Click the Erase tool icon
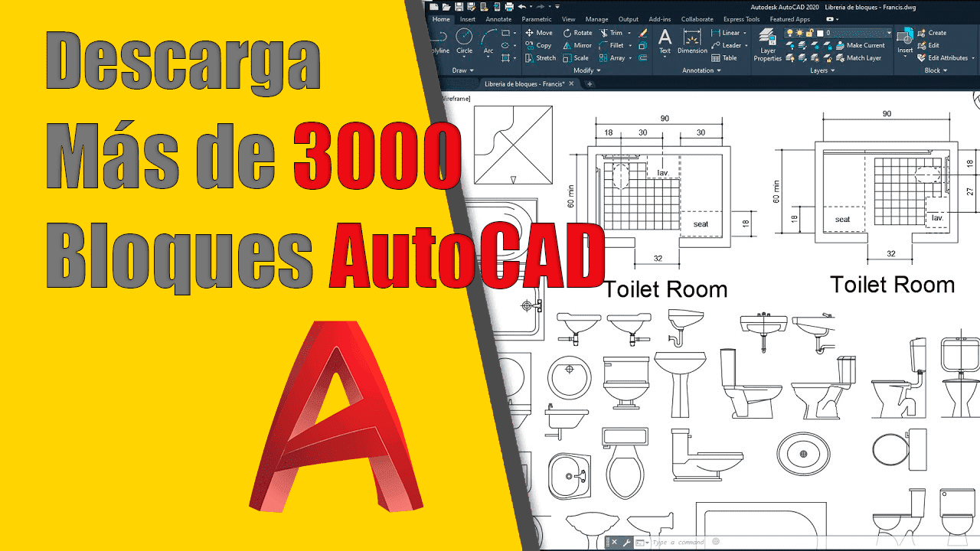980x551 pixels. pyautogui.click(x=643, y=33)
